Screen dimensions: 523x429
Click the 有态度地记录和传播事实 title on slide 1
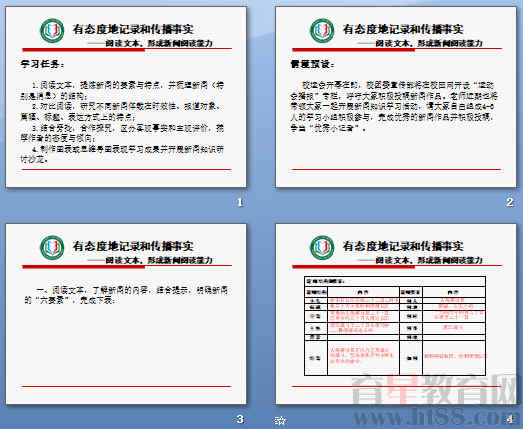[x=133, y=29]
